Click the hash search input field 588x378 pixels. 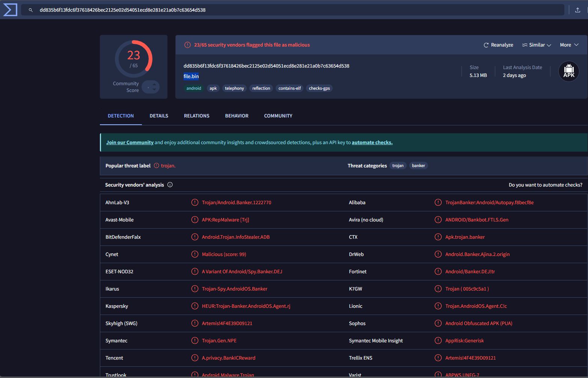click(x=292, y=10)
